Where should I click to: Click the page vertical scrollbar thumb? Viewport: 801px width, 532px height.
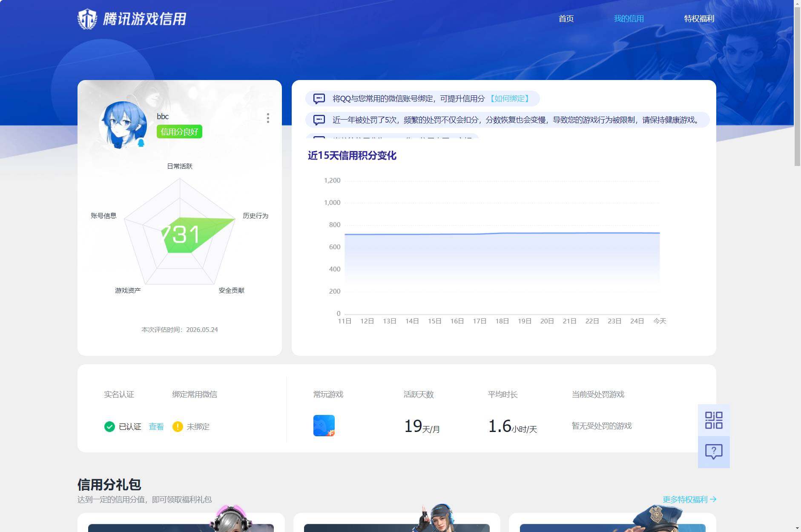coord(797,87)
